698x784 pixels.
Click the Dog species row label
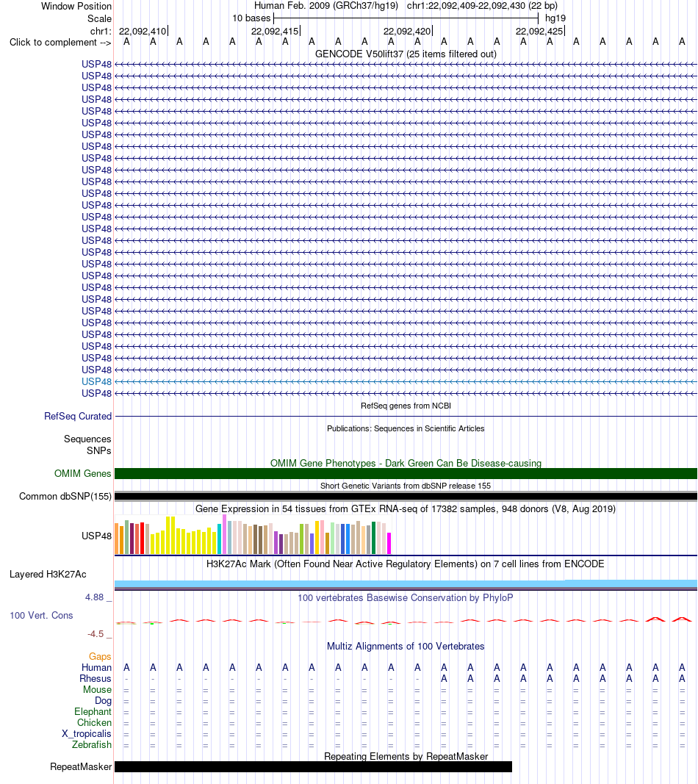coord(104,700)
